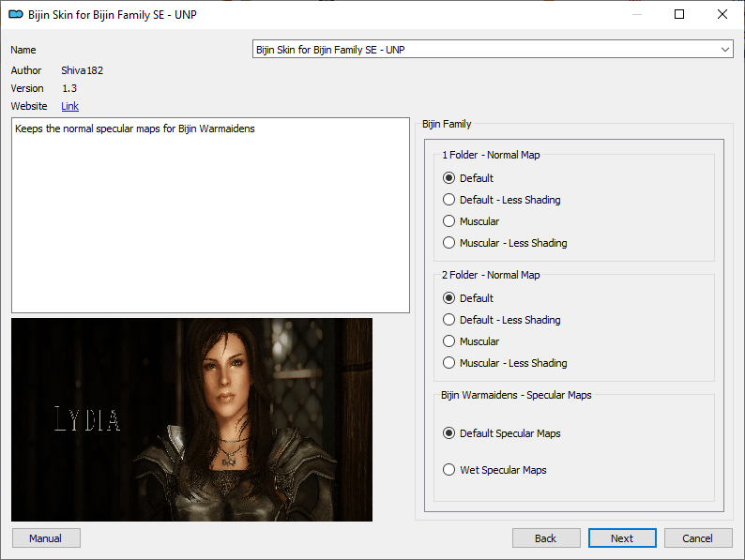Proceed with the Next button
Image resolution: width=745 pixels, height=560 pixels.
coord(622,538)
